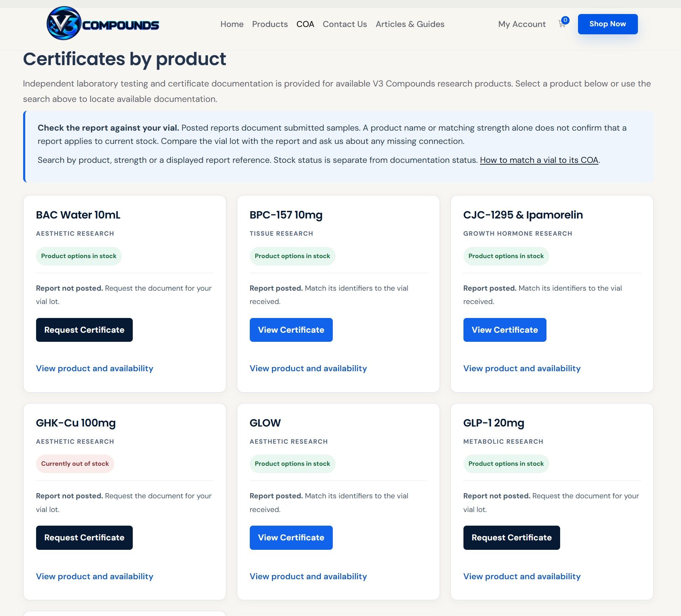The width and height of the screenshot is (681, 616).
Task: Click the 'BPC-157 10mg' card title
Action: [x=286, y=215]
